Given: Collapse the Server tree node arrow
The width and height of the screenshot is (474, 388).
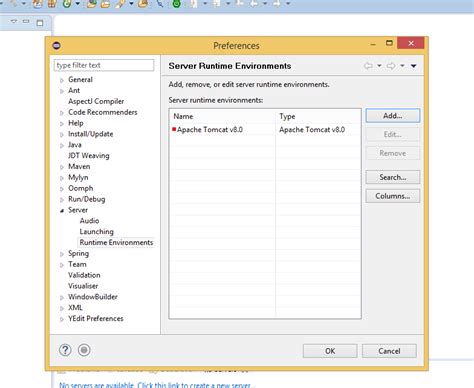Looking at the screenshot, I should point(62,211).
